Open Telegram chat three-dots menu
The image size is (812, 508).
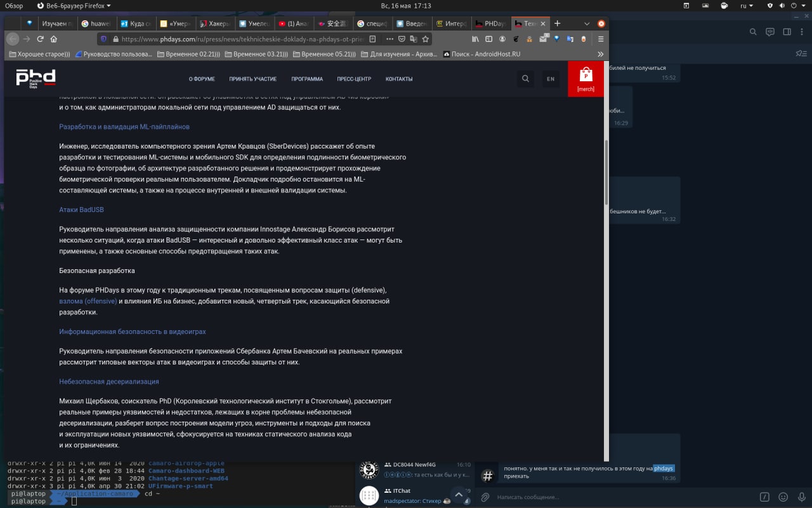(x=802, y=32)
